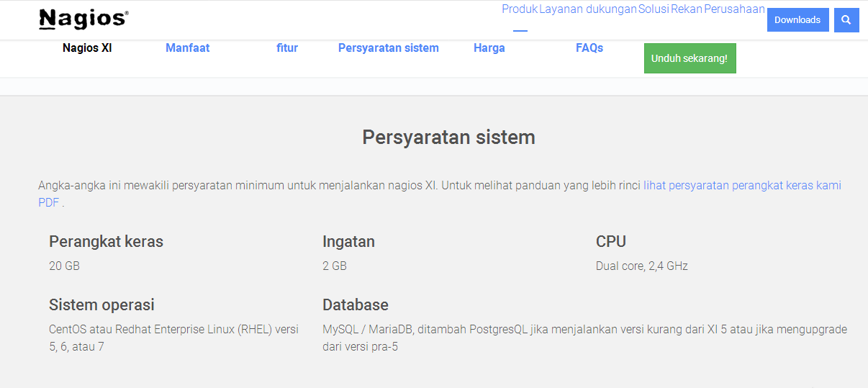868x388 pixels.
Task: Select the Persyaratan sistem tab
Action: (389, 48)
